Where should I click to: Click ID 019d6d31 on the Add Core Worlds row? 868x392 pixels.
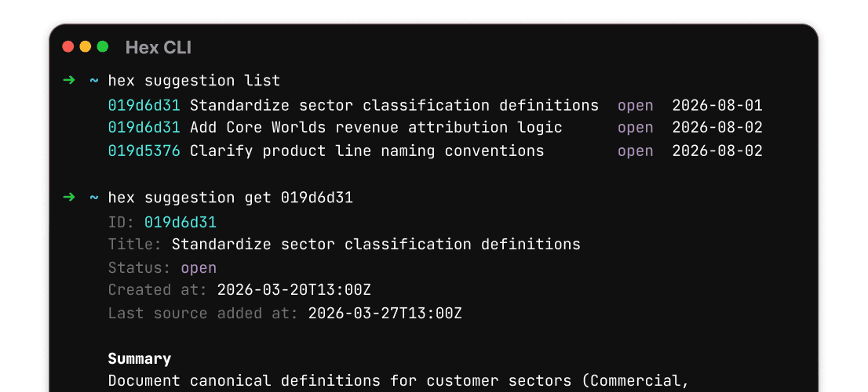[144, 128]
